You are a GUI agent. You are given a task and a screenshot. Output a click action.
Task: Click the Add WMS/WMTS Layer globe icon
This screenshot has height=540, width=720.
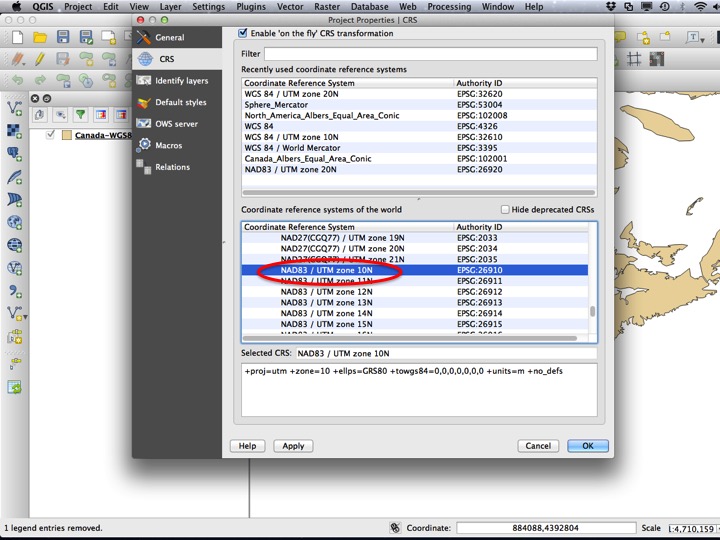pyautogui.click(x=15, y=222)
